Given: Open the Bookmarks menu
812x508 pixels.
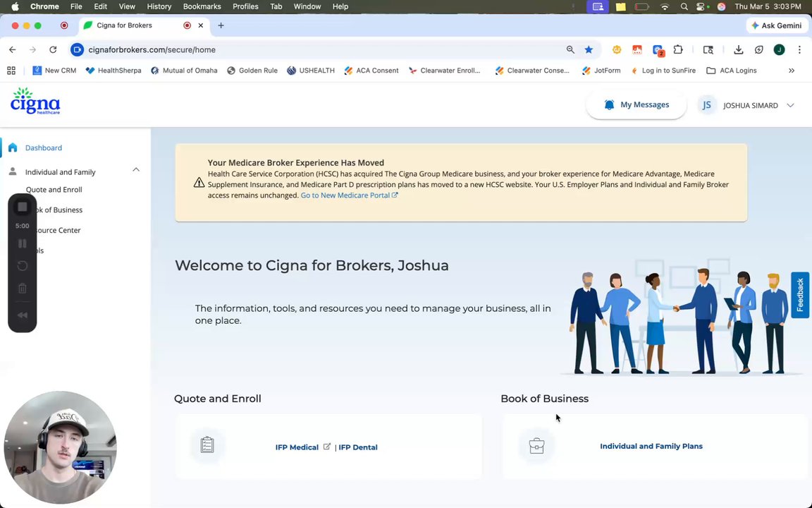Looking at the screenshot, I should 202,7.
